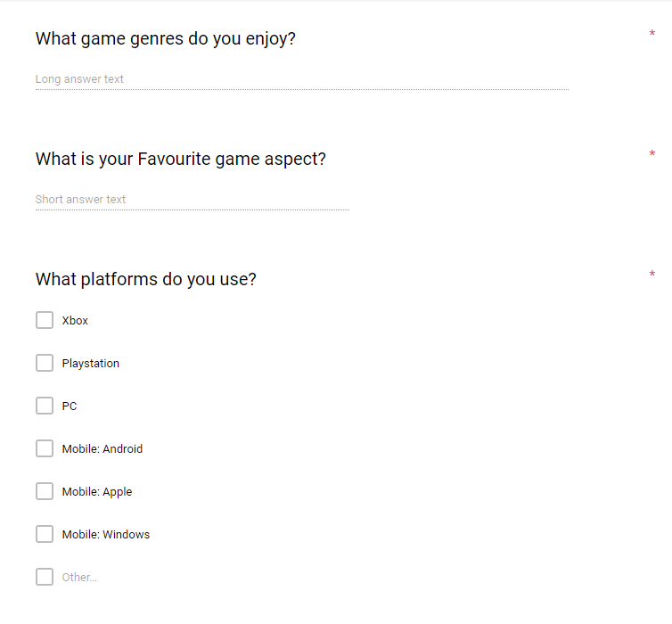The image size is (672, 624).
Task: Click the PC option label
Action: (x=70, y=406)
